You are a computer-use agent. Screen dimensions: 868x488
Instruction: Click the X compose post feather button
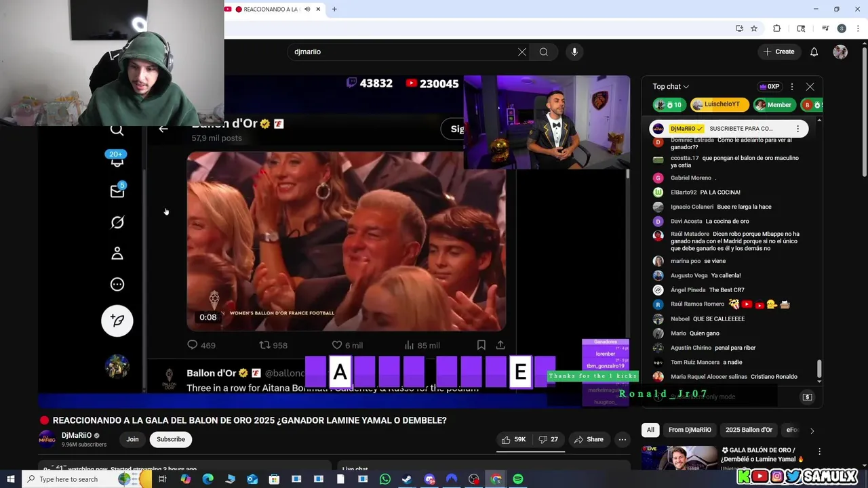pos(117,321)
